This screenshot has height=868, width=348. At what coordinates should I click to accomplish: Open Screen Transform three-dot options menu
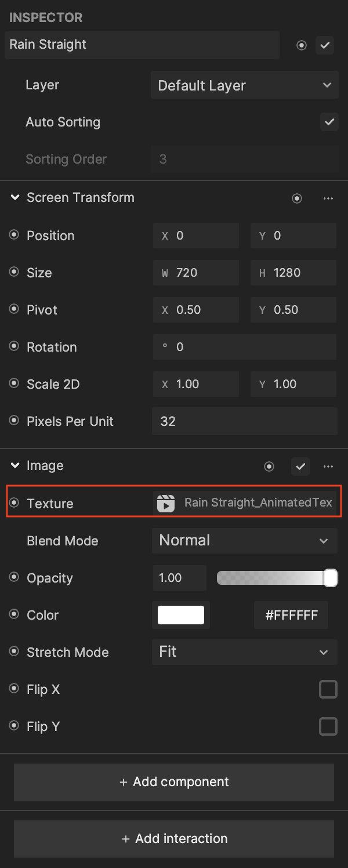328,198
